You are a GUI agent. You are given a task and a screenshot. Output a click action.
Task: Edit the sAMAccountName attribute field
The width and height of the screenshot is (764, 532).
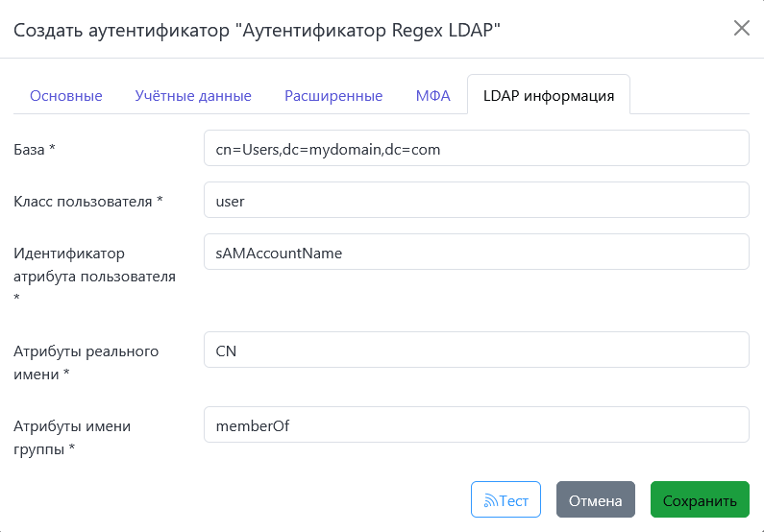click(476, 253)
